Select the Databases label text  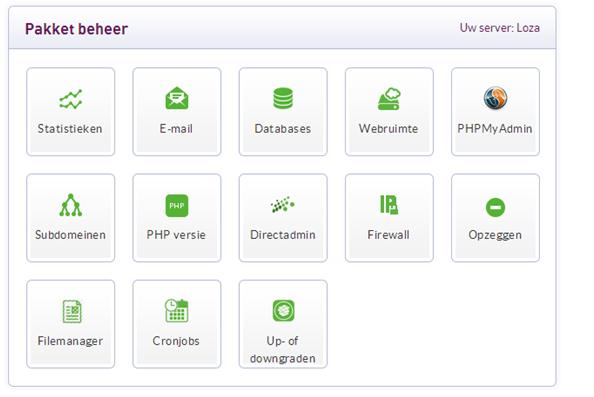pyautogui.click(x=283, y=129)
